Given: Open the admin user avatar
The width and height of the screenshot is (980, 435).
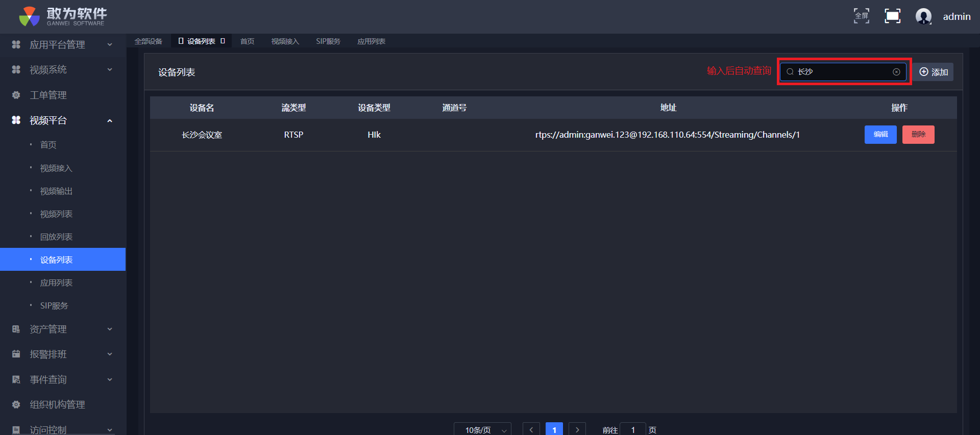Looking at the screenshot, I should (x=923, y=16).
